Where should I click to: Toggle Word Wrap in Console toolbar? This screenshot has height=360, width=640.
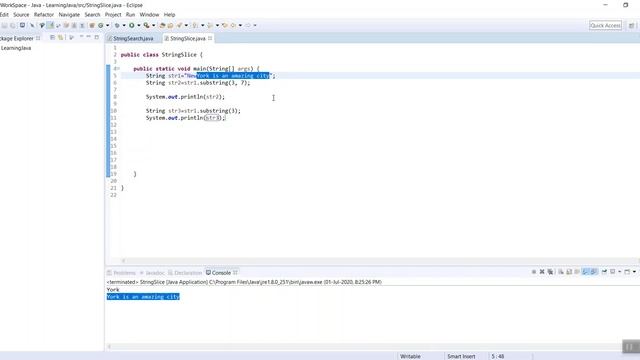pyautogui.click(x=577, y=272)
